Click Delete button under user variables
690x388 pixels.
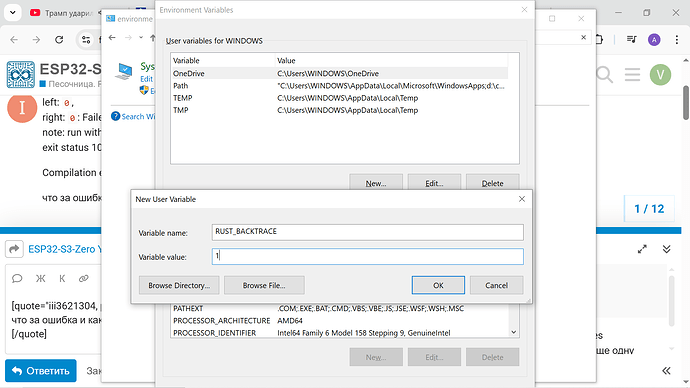coord(492,183)
